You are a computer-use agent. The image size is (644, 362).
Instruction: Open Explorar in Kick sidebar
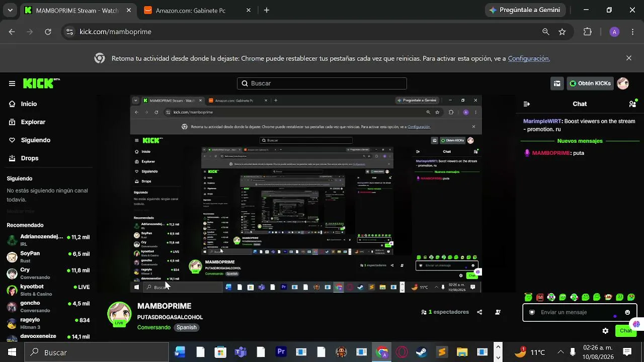(x=27, y=122)
